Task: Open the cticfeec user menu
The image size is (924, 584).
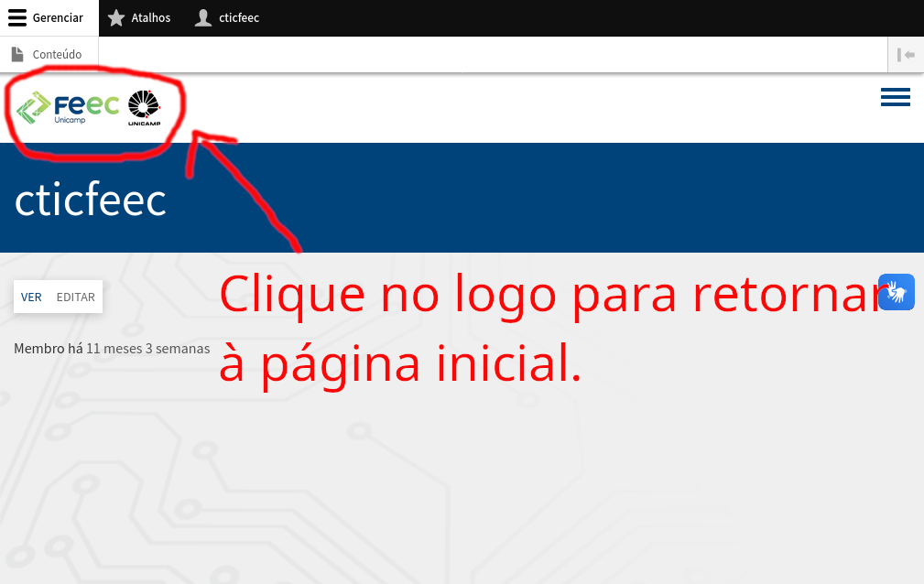Action: click(x=227, y=17)
